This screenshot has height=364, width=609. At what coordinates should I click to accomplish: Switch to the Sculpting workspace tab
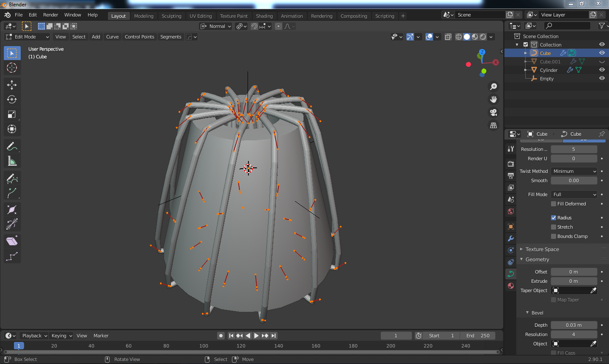pos(171,16)
